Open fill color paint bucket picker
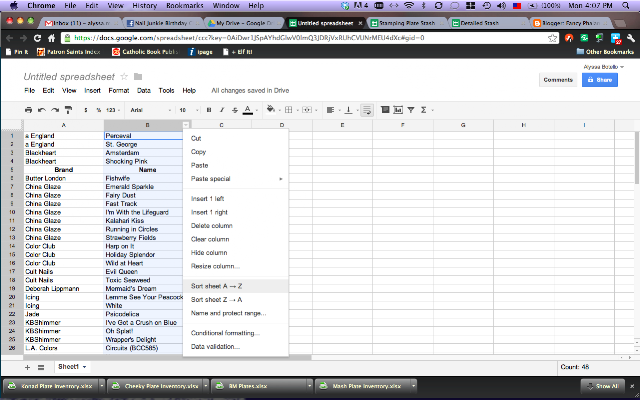Viewport: 640px width, 400px height. (271, 109)
